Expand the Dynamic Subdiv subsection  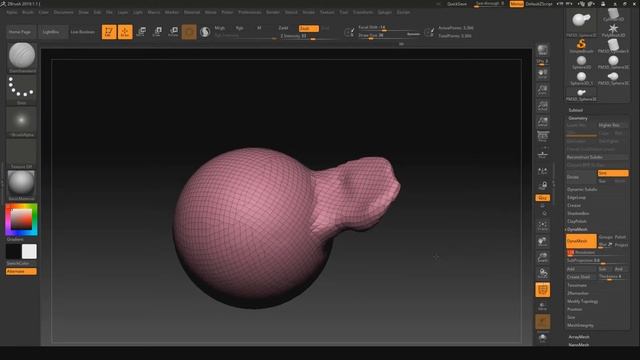coord(582,189)
